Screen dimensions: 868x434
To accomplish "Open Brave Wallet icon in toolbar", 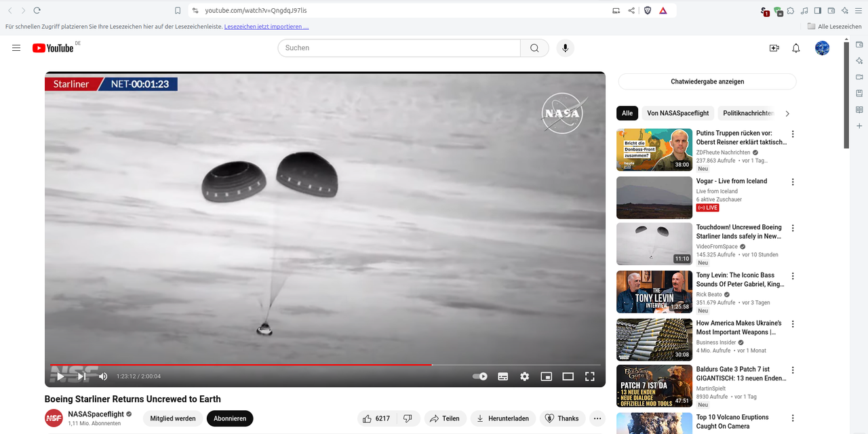I will [x=831, y=10].
